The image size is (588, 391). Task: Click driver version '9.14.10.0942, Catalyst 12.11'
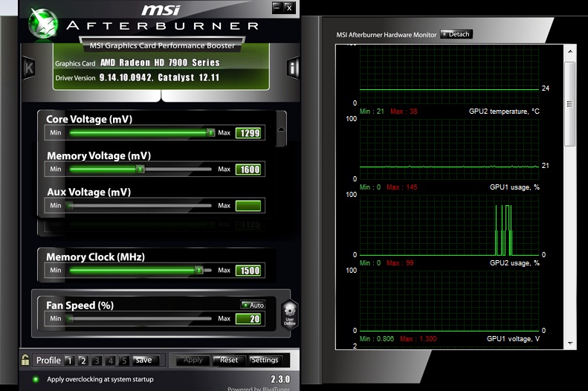click(x=159, y=77)
